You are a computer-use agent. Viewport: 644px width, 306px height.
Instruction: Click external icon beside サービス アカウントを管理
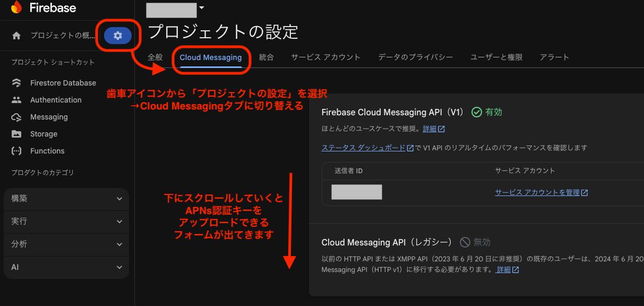585,193
